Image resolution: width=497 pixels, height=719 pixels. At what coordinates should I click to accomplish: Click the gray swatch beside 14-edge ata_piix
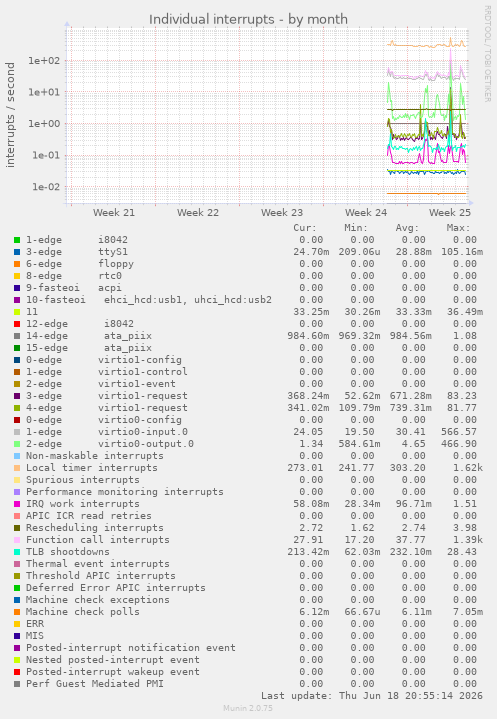click(x=17, y=336)
